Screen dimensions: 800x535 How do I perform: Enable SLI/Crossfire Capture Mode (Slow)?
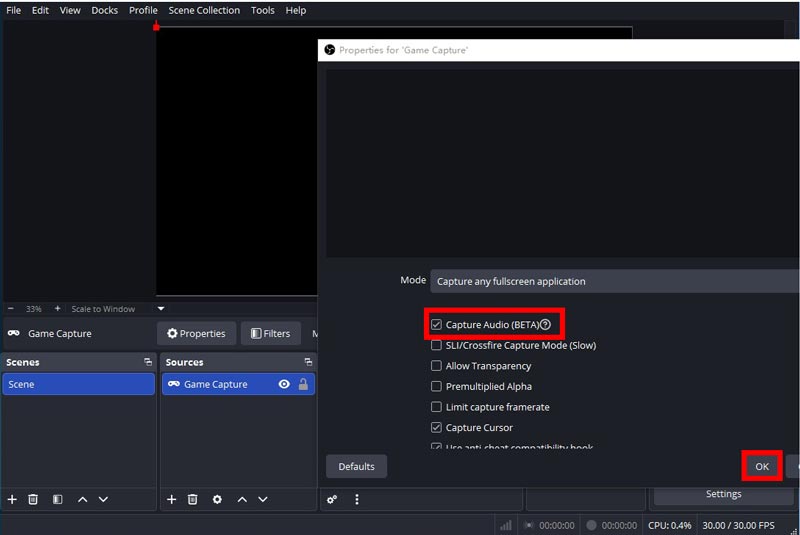tap(436, 345)
